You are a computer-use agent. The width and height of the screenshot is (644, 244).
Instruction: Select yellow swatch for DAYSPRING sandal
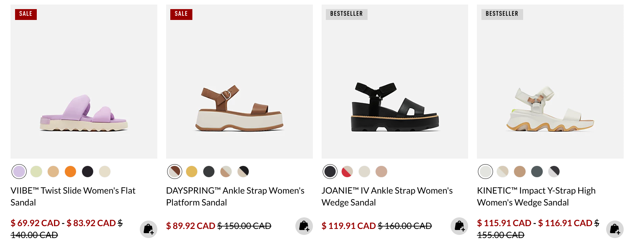[192, 172]
